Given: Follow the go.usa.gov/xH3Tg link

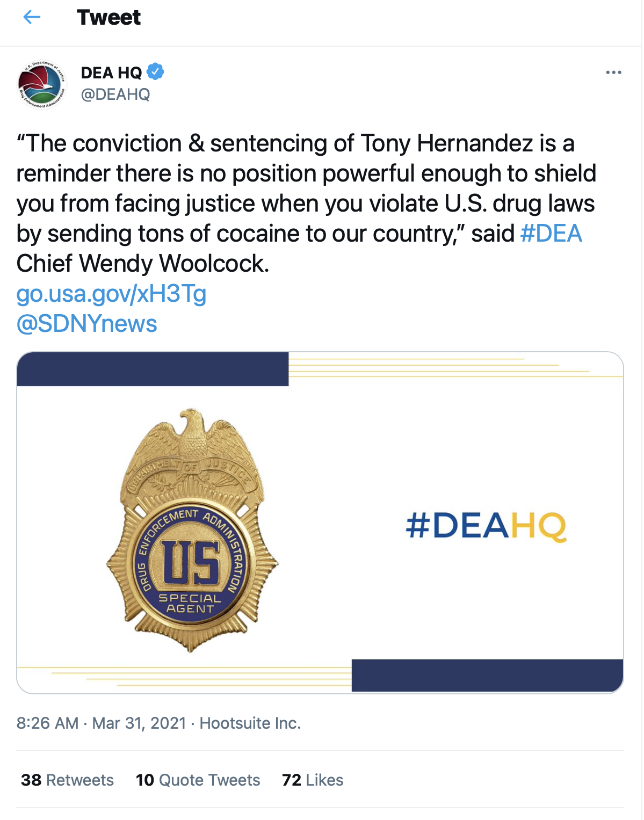Looking at the screenshot, I should [111, 294].
